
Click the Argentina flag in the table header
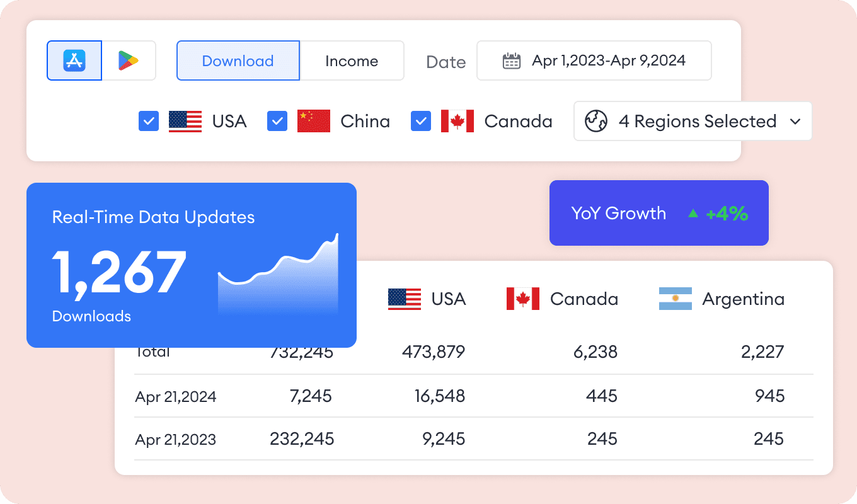676,299
